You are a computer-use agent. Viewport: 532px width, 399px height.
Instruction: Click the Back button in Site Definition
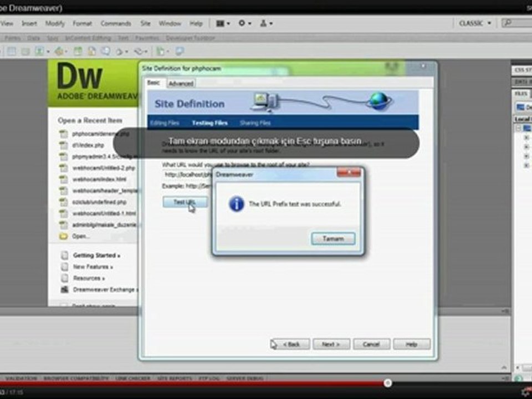[291, 344]
